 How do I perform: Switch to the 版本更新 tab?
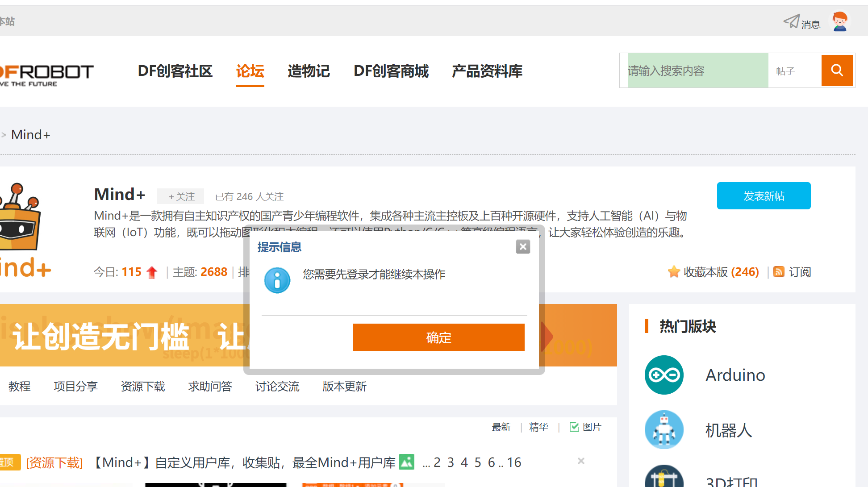(x=344, y=386)
